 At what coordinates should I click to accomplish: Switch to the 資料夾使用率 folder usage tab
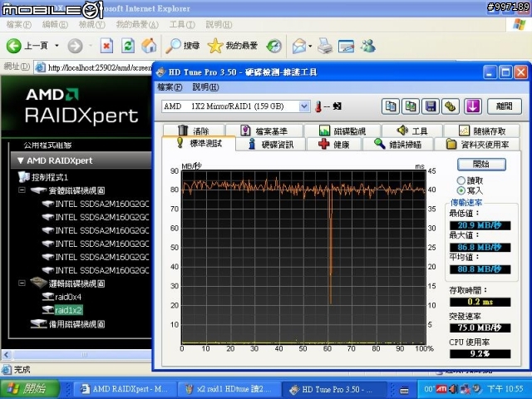(x=477, y=144)
